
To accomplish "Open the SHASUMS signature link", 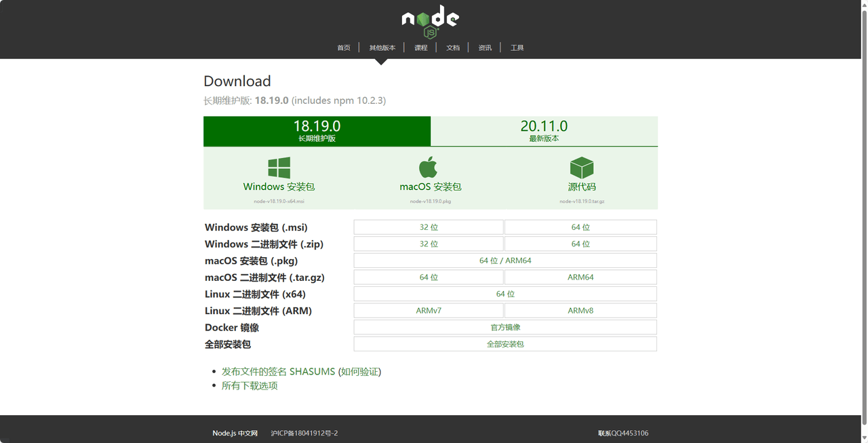I will click(278, 372).
